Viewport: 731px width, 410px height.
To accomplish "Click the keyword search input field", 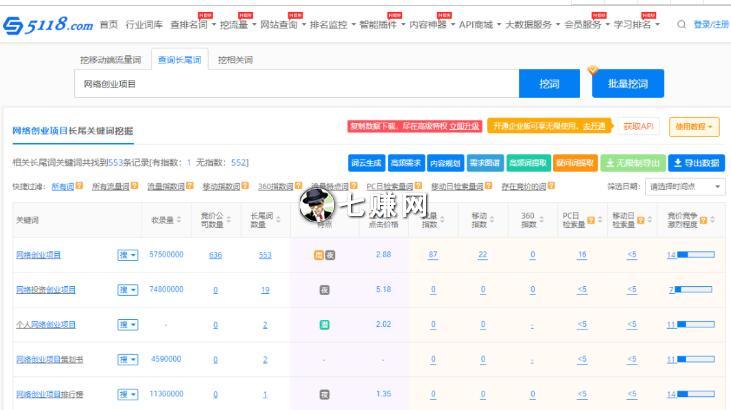I will 297,83.
